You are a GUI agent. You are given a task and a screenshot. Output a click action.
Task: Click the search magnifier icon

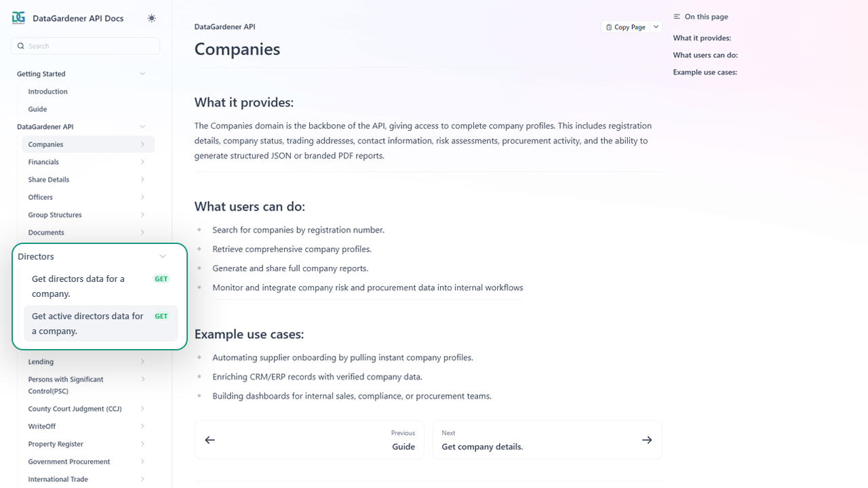21,46
